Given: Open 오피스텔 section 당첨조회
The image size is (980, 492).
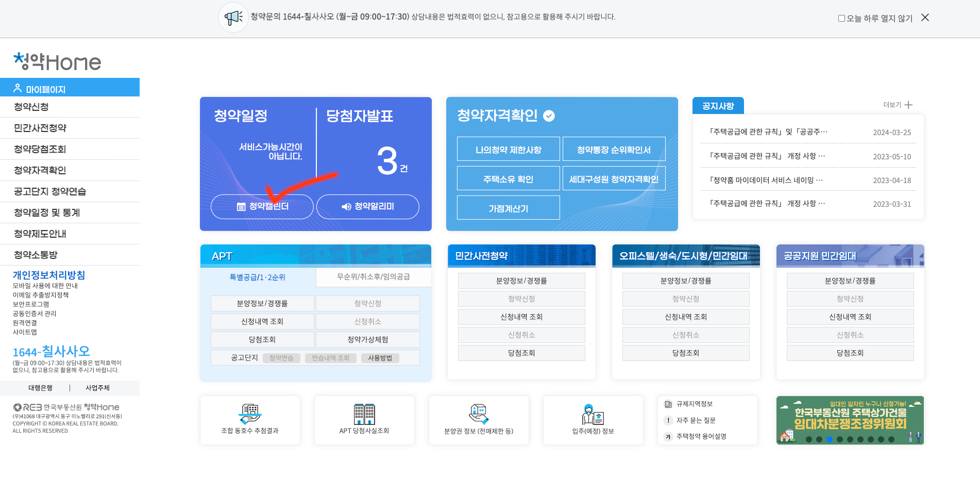Looking at the screenshot, I should point(686,353).
